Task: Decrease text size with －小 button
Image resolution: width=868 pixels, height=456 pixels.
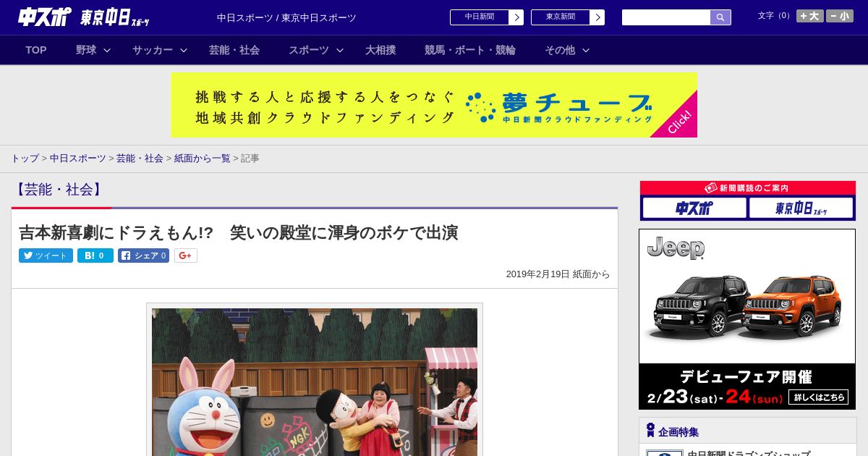Action: click(840, 16)
